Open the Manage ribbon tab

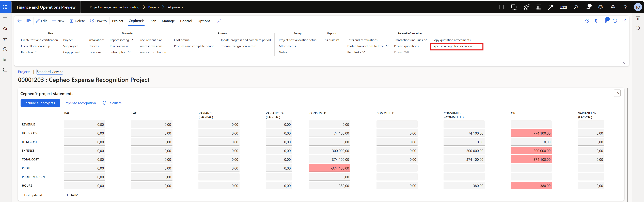click(168, 21)
